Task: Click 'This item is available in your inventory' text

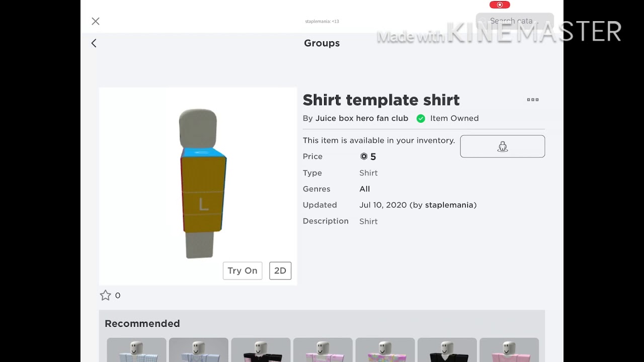Action: [x=379, y=140]
